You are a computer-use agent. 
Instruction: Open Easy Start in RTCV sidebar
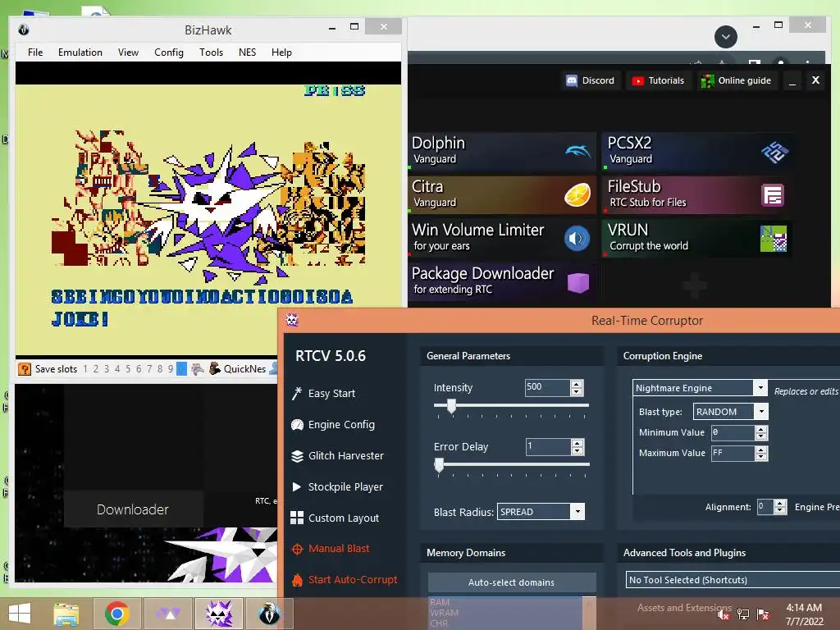(x=324, y=394)
